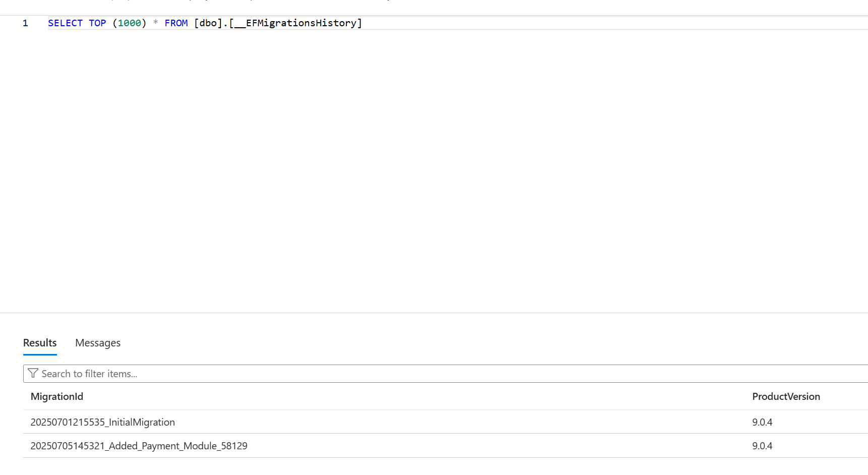Click line number 1 in the editor gutter
This screenshot has height=475, width=868.
[25, 23]
